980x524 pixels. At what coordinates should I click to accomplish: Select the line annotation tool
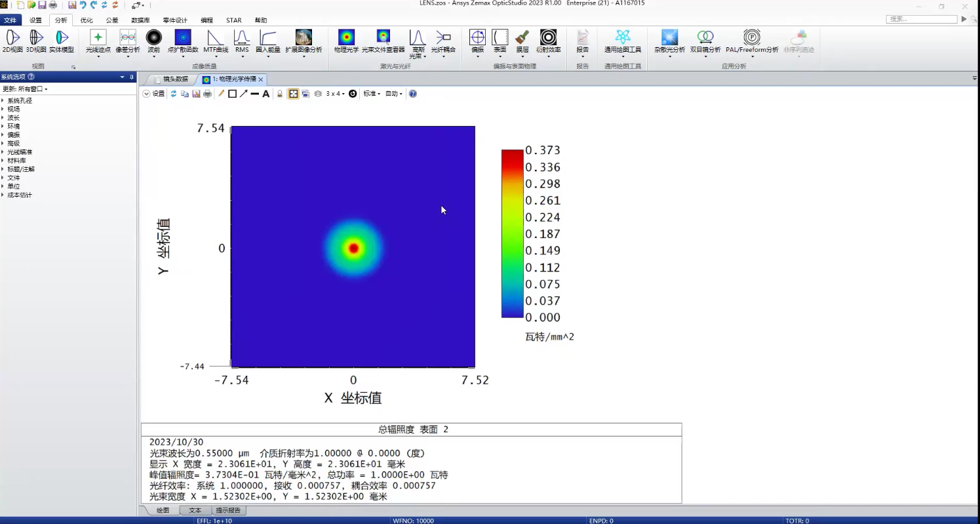tap(255, 94)
